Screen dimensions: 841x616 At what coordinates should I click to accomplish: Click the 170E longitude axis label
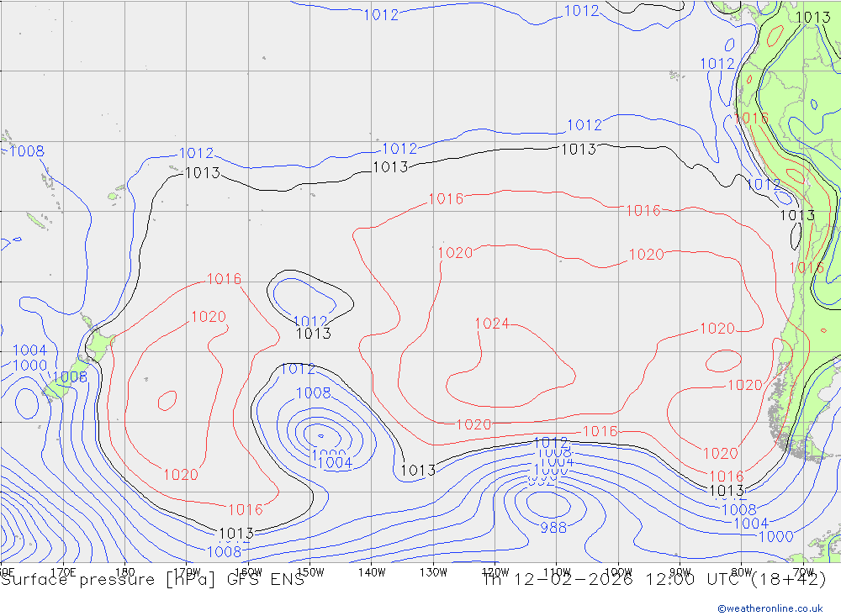pos(63,572)
